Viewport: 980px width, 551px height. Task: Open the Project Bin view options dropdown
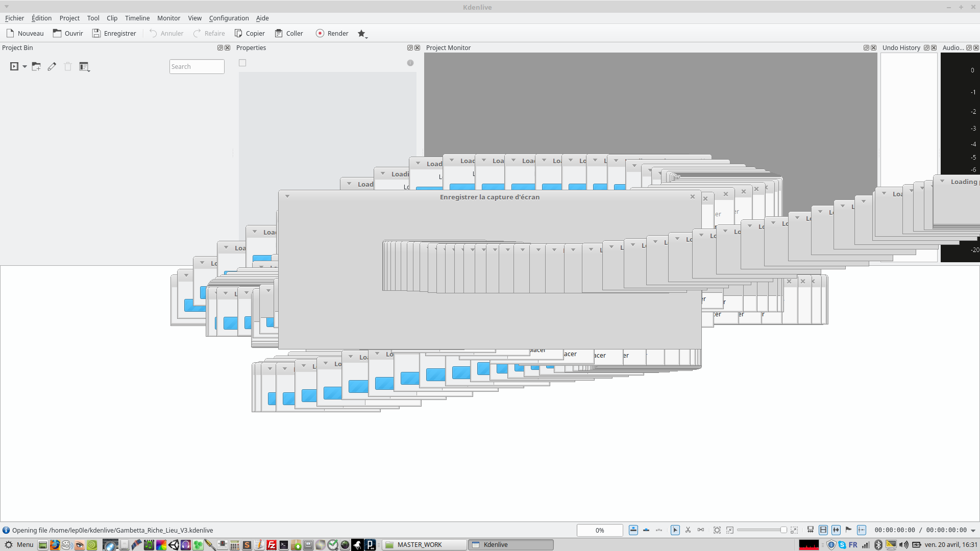pos(85,66)
